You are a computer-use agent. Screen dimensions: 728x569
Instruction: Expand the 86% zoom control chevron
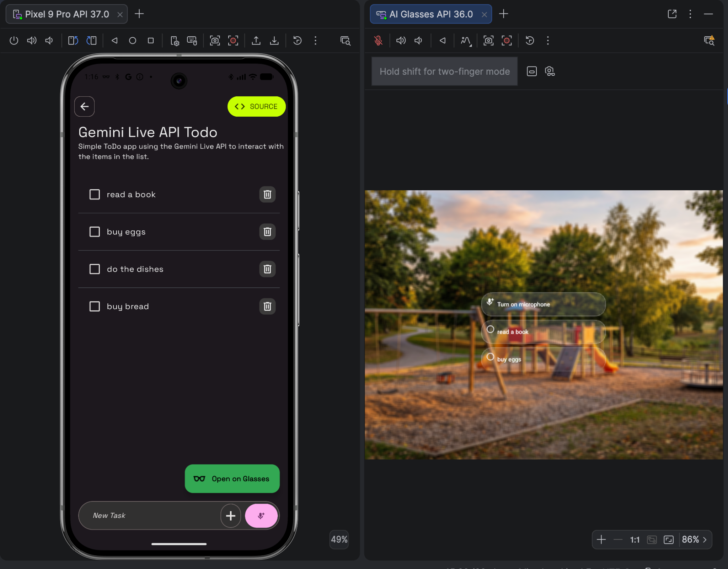click(705, 539)
